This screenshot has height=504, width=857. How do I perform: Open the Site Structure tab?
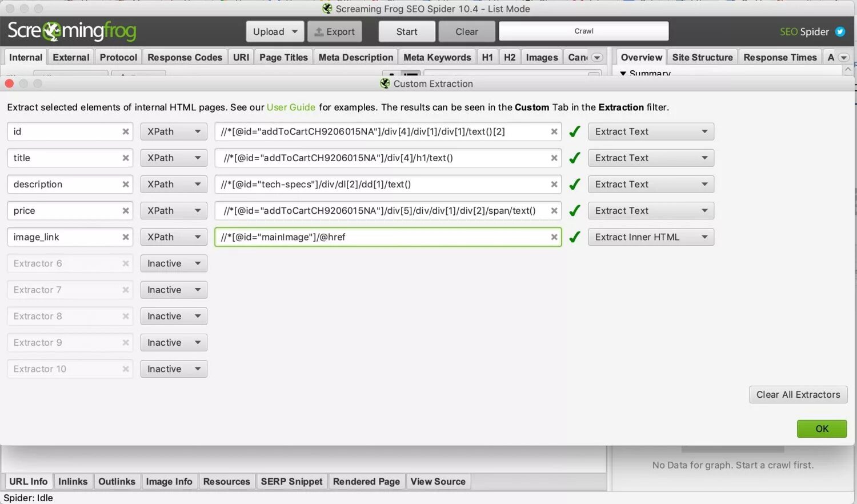(x=702, y=57)
